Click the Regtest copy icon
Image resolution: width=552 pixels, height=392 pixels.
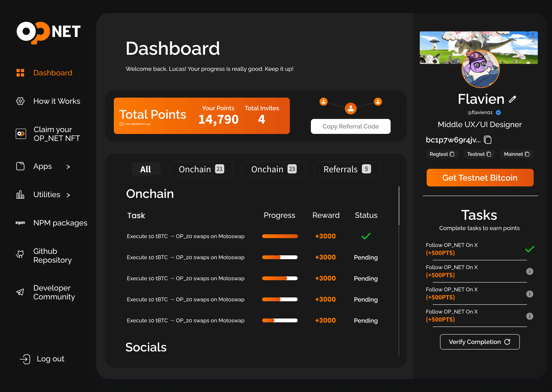click(452, 154)
